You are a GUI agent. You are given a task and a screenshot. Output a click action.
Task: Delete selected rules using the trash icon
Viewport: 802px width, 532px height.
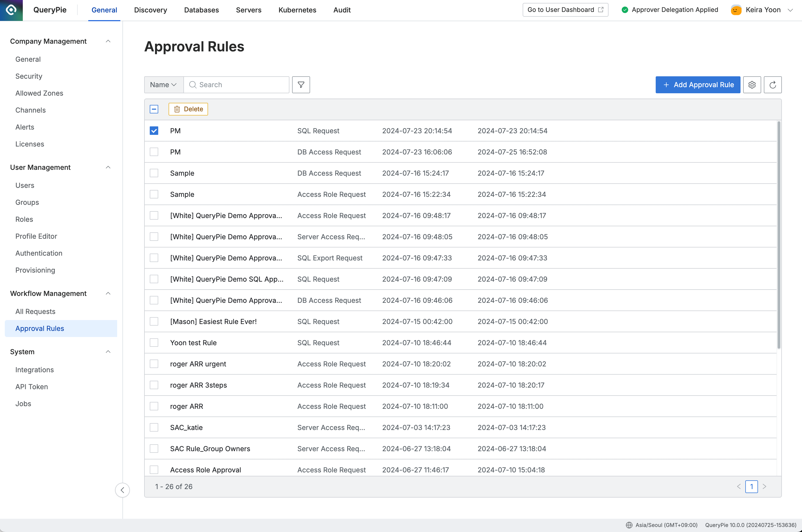point(188,109)
